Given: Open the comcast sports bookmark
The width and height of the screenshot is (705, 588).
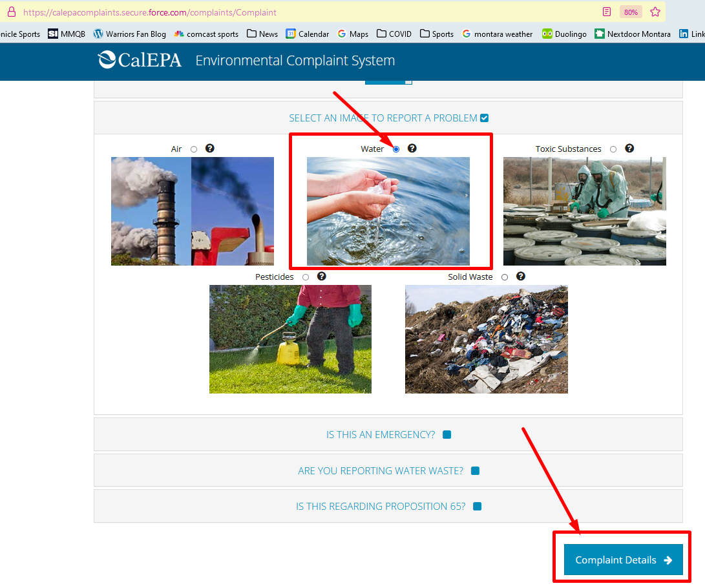Looking at the screenshot, I should [x=206, y=34].
